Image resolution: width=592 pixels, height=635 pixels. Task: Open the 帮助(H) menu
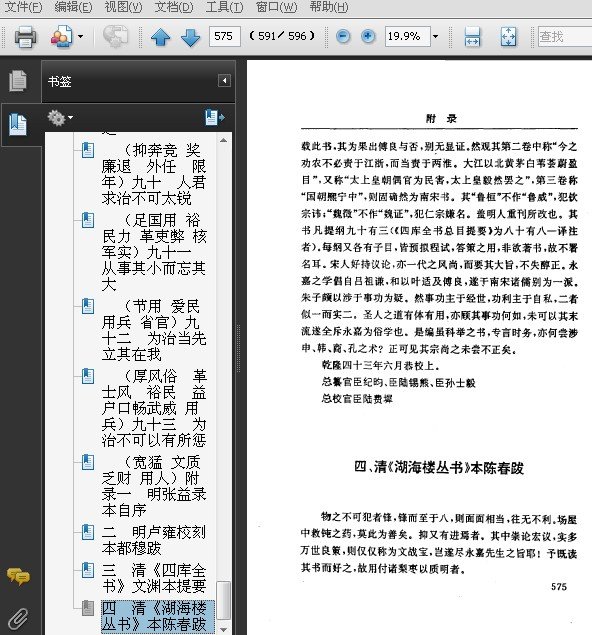(329, 7)
